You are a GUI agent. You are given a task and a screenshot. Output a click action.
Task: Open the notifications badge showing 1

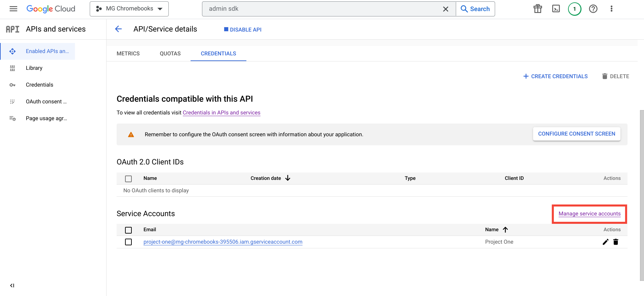(x=575, y=9)
